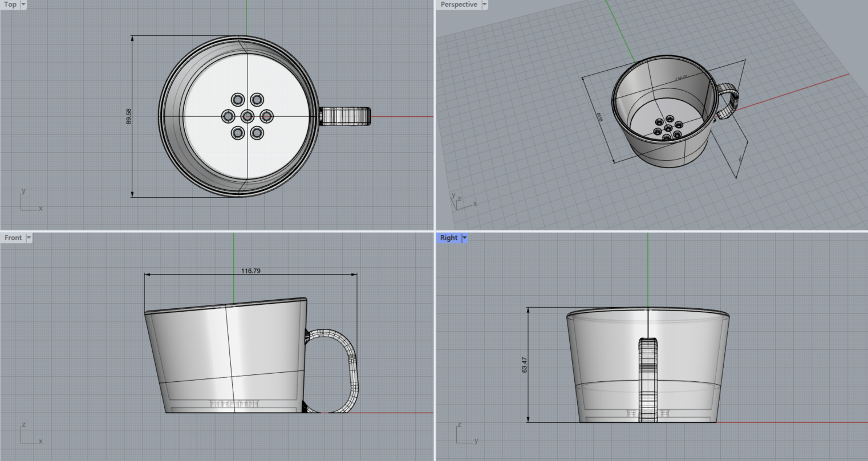Click the center drain hole in Top view
868x461 pixels.
pyautogui.click(x=247, y=116)
